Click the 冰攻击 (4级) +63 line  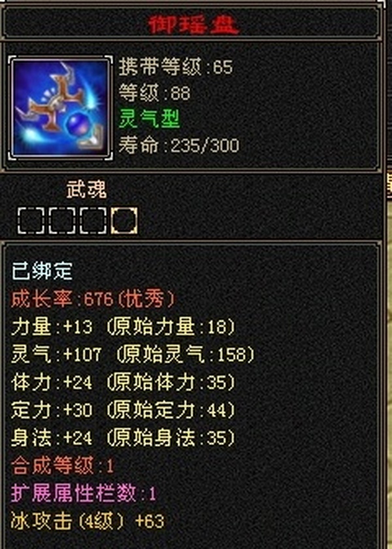tap(88, 522)
